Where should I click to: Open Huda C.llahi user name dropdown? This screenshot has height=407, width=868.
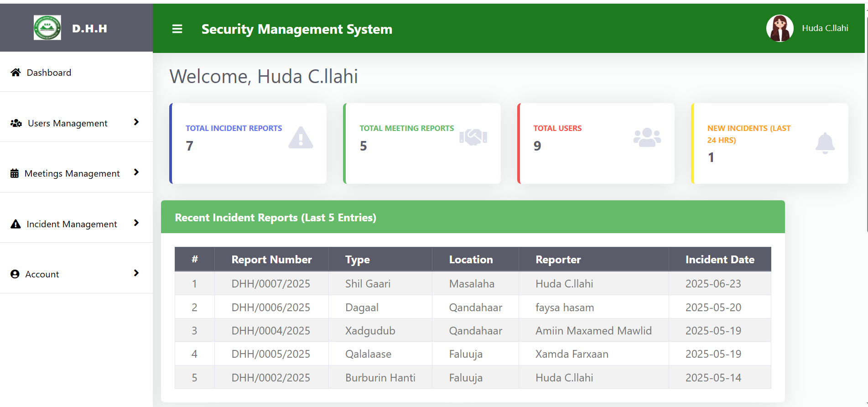(825, 28)
